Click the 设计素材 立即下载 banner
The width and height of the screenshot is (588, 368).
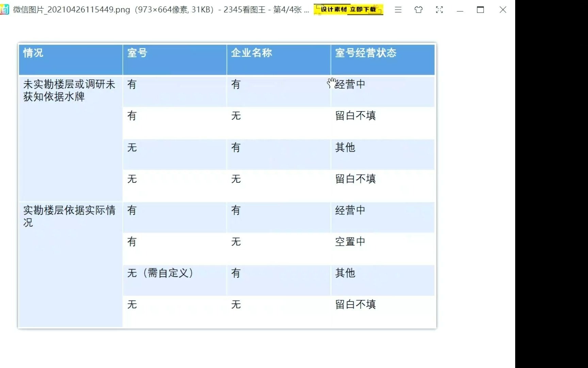pyautogui.click(x=348, y=10)
